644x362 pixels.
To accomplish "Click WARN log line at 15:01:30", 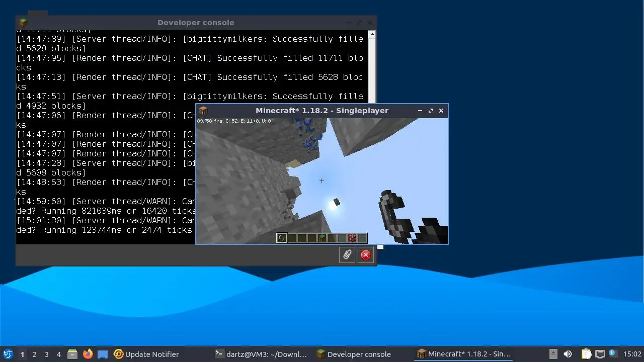I will 106,225.
